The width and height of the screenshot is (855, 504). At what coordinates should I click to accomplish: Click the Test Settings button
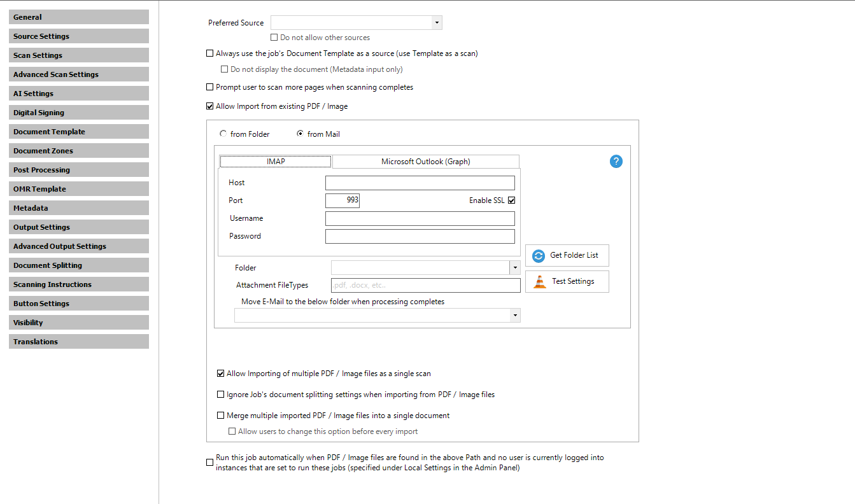tap(567, 281)
